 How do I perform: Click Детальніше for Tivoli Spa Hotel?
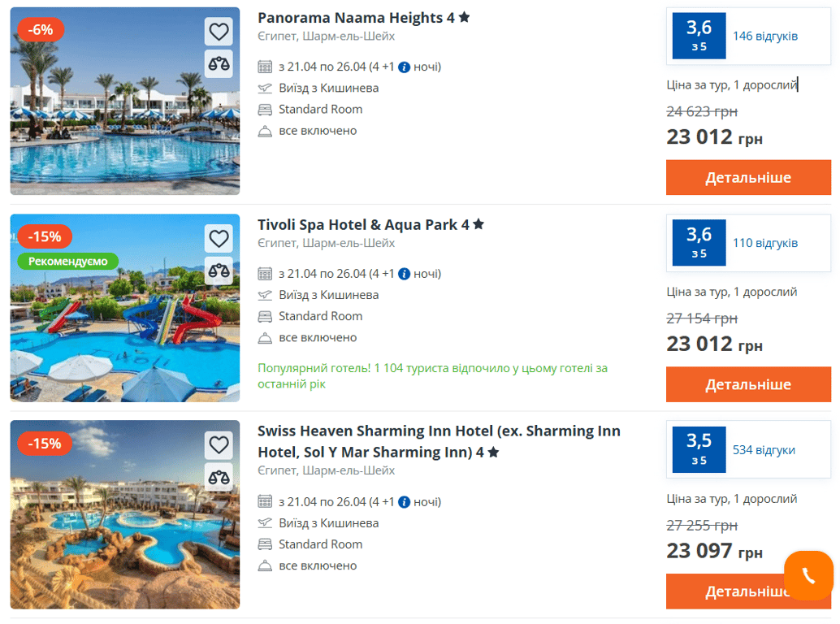747,384
